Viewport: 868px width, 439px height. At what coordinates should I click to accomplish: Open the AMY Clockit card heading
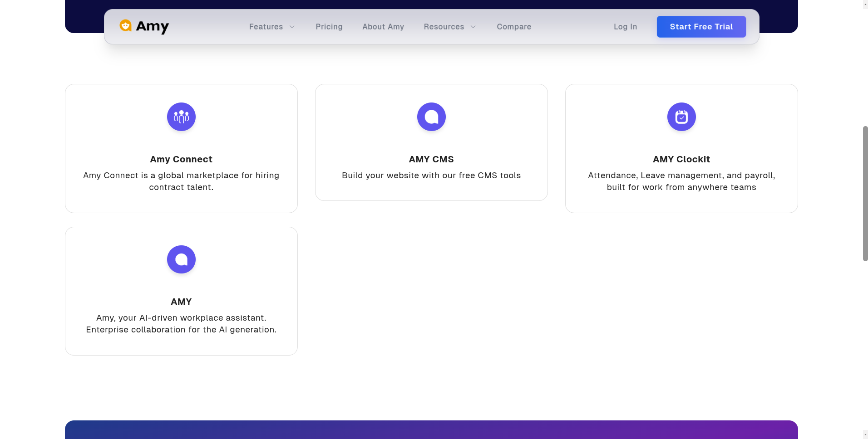click(681, 159)
